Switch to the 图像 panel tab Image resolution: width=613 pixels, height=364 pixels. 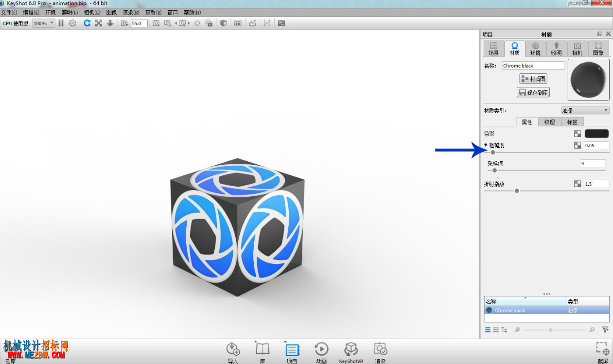[598, 49]
